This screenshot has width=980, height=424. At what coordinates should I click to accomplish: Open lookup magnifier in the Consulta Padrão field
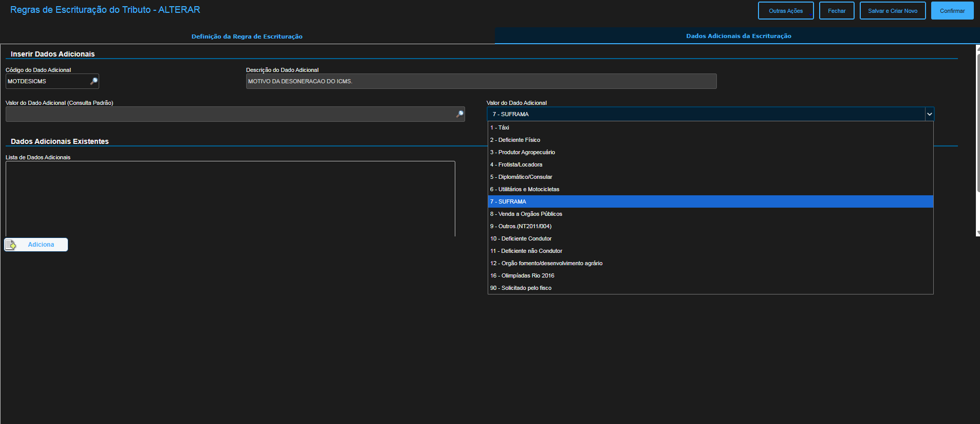pyautogui.click(x=459, y=114)
